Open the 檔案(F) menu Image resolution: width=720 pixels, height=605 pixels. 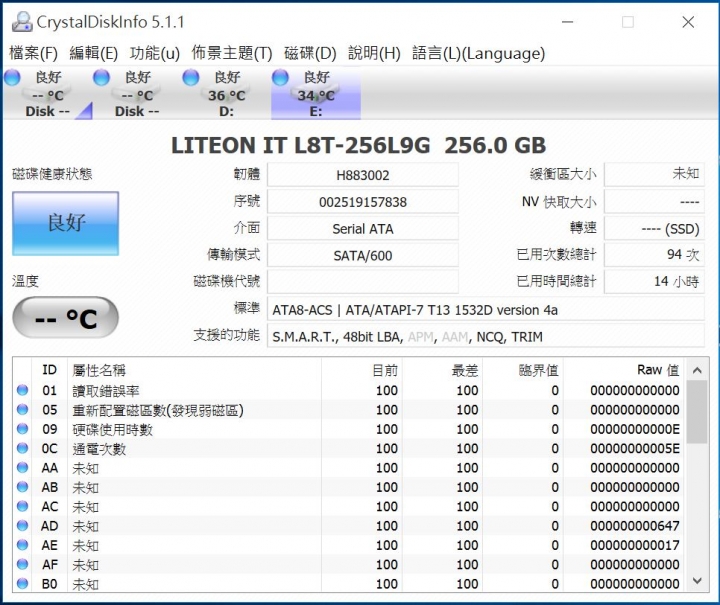[x=33, y=53]
